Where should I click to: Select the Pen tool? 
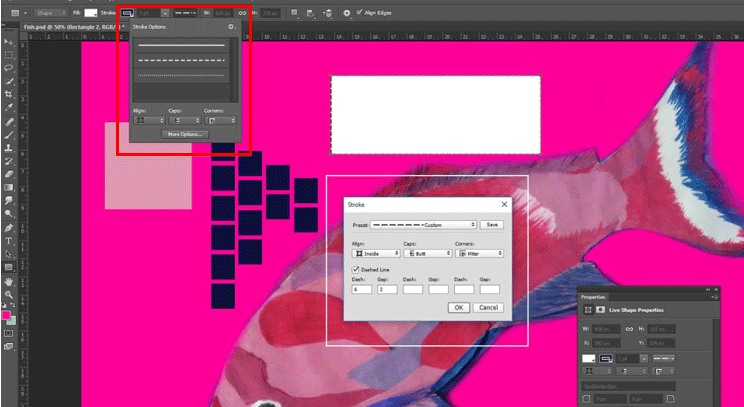click(x=9, y=228)
